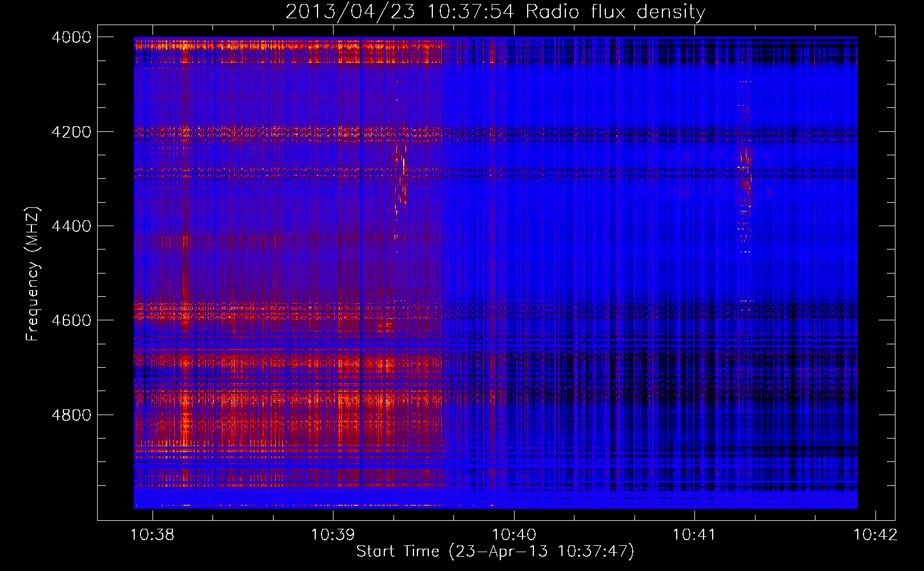Click the 'Frequency (MHZ)' y-axis title
The height and width of the screenshot is (571, 924).
coord(33,274)
